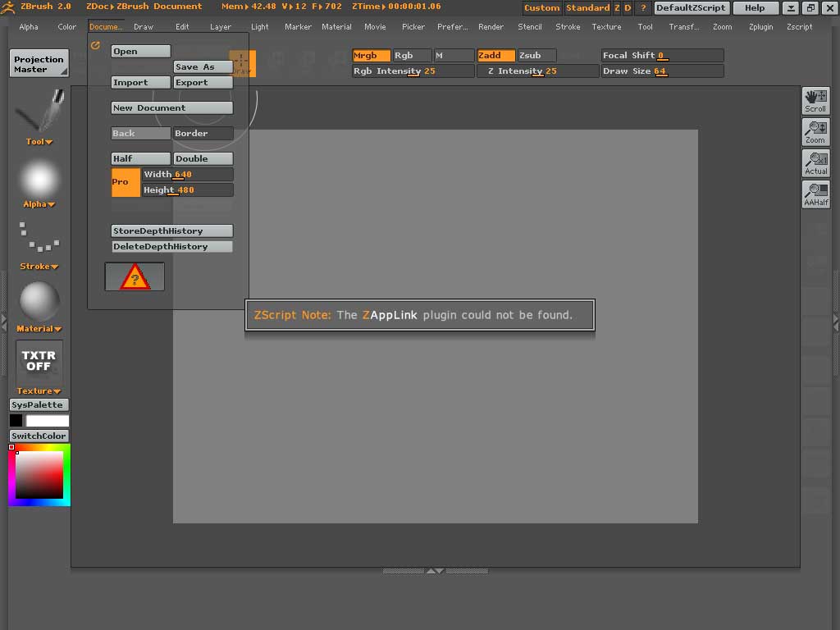Click the Alpha soft dot thumbnail

pos(39,180)
